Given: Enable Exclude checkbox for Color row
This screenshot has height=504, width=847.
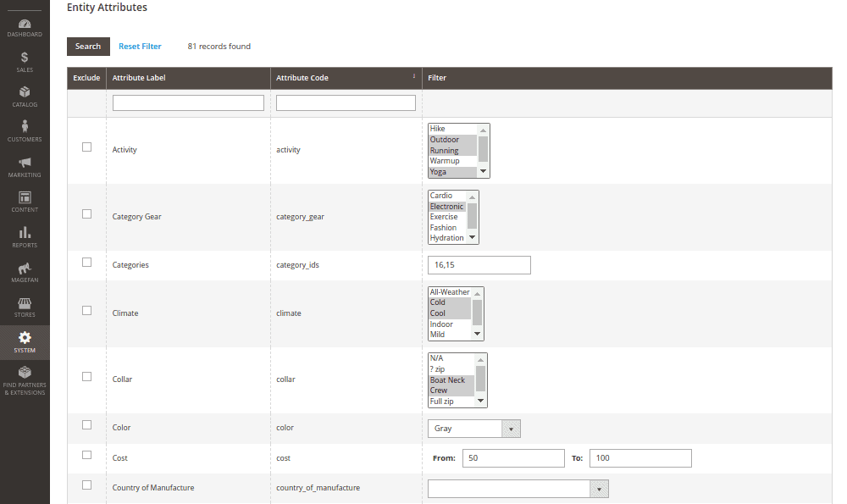Looking at the screenshot, I should 86,425.
